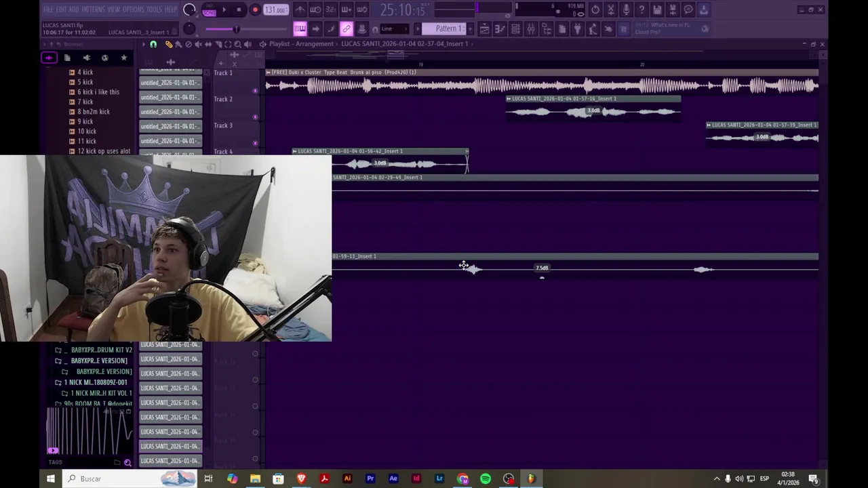
Task: Open the Channel rack icon
Action: [x=515, y=28]
